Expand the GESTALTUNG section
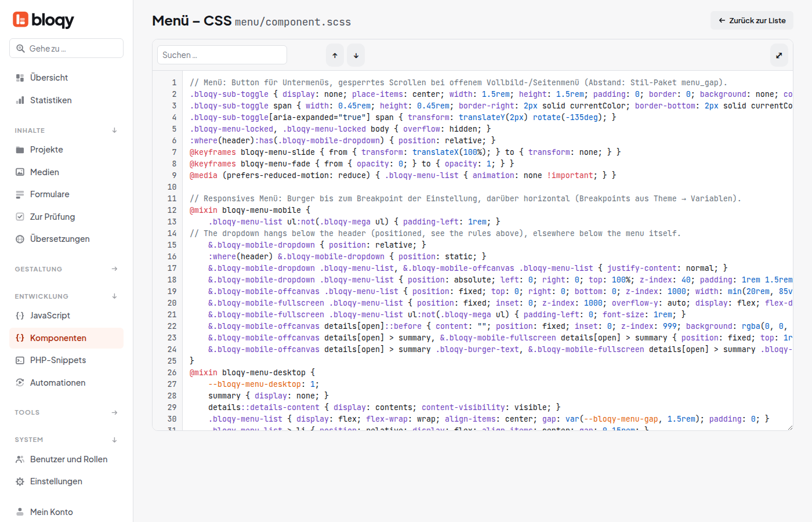812x522 pixels. (x=114, y=269)
